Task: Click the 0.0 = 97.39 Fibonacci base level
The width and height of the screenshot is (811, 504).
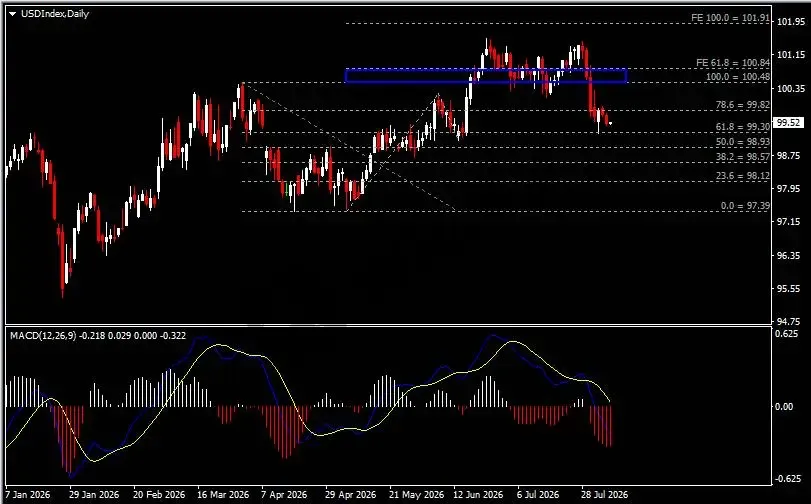Action: [745, 206]
